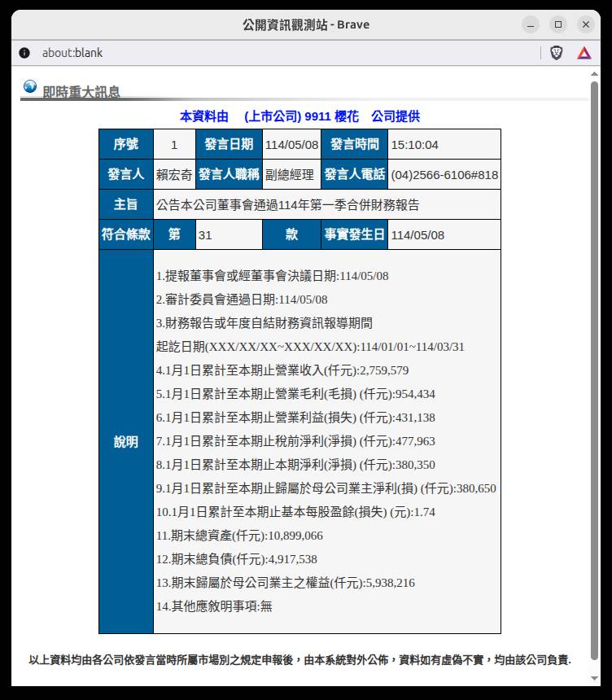Click the disclaimer text at page bottom

pyautogui.click(x=300, y=660)
